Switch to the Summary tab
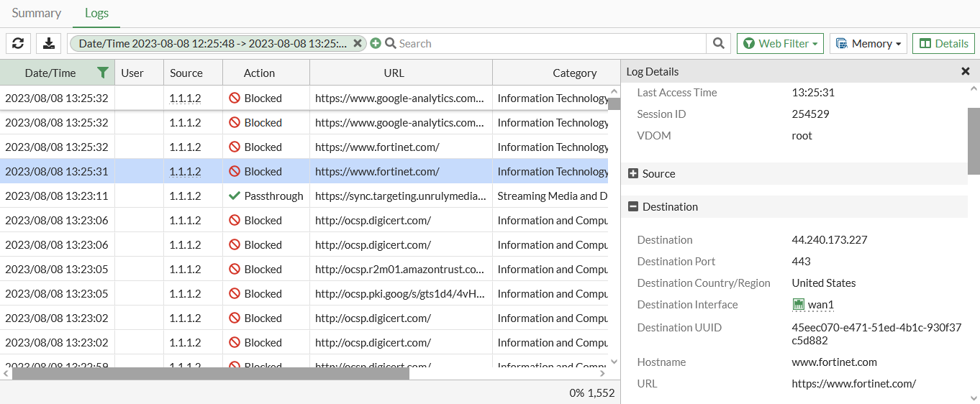 [37, 13]
